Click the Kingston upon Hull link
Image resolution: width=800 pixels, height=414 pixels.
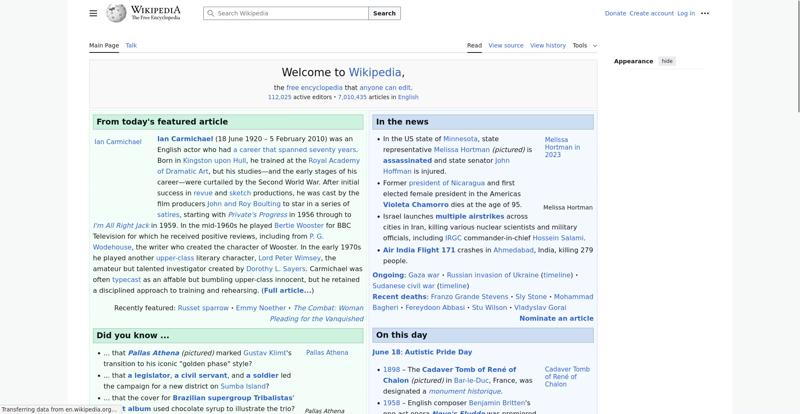point(214,161)
